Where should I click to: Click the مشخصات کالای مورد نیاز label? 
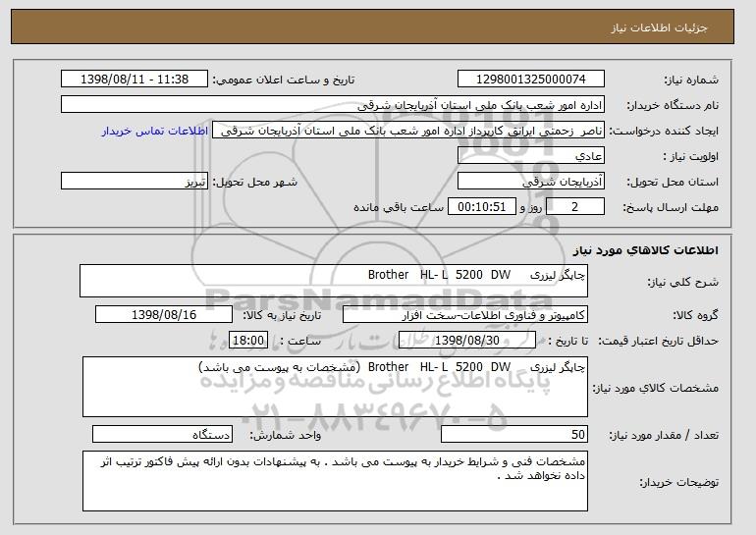pos(656,388)
